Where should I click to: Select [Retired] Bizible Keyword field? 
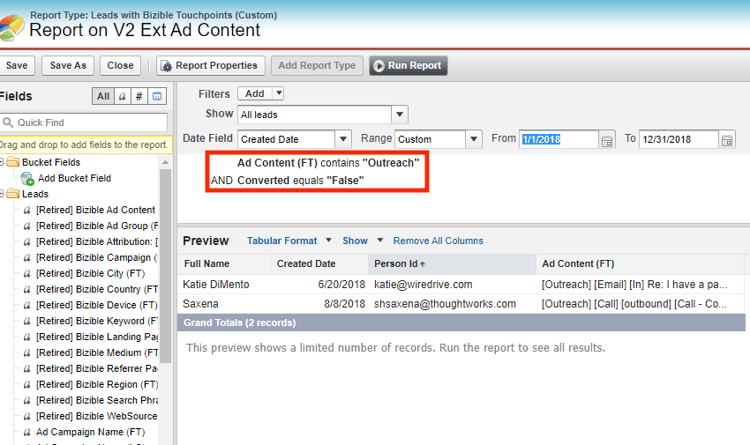(x=97, y=321)
